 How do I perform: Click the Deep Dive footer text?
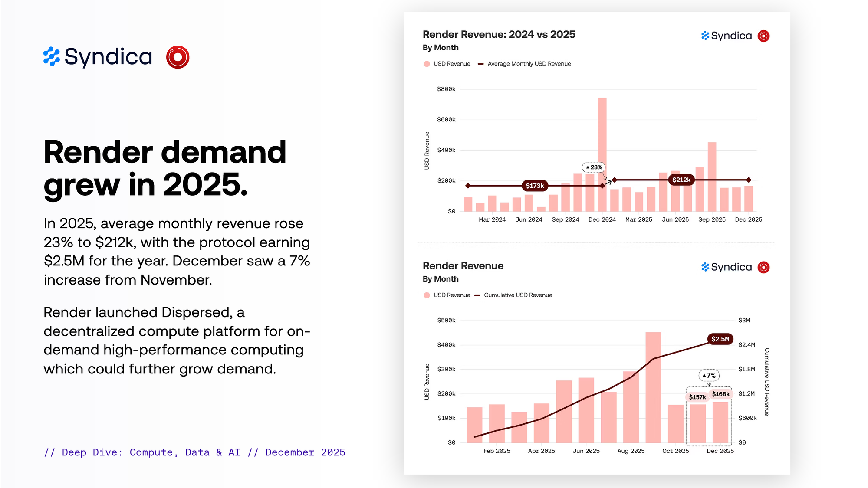194,452
